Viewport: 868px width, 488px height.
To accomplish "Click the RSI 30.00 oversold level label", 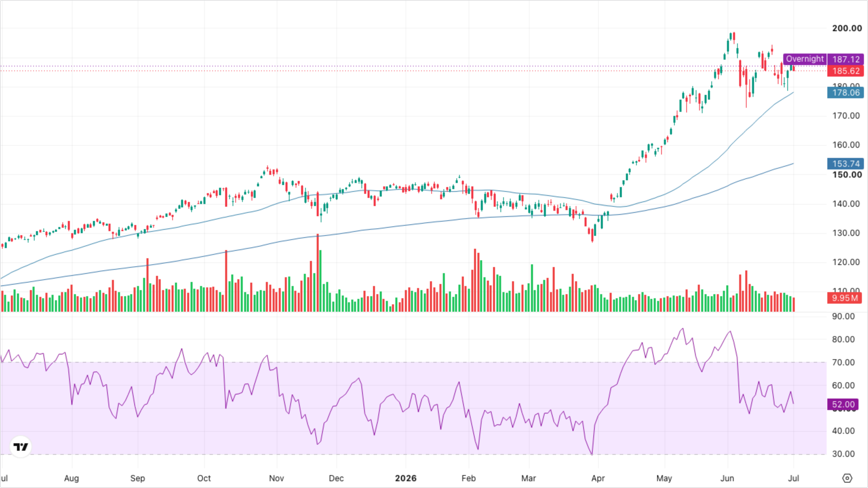I will 843,454.
